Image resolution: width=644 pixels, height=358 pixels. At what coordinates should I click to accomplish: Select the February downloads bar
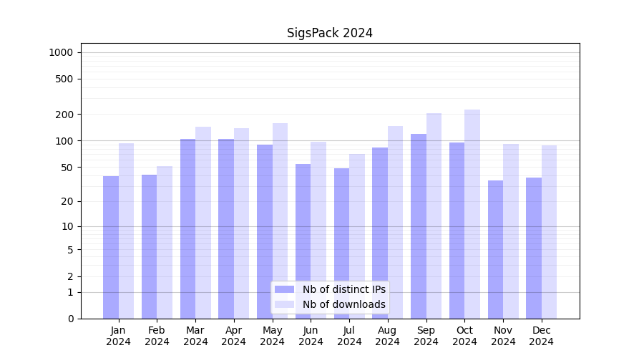click(165, 242)
